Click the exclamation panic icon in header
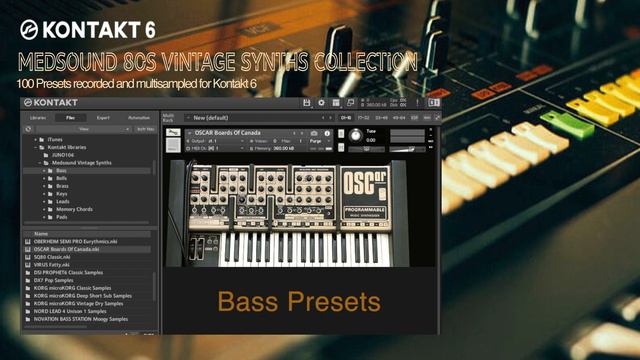Image resolution: width=640 pixels, height=360 pixels. [x=417, y=103]
